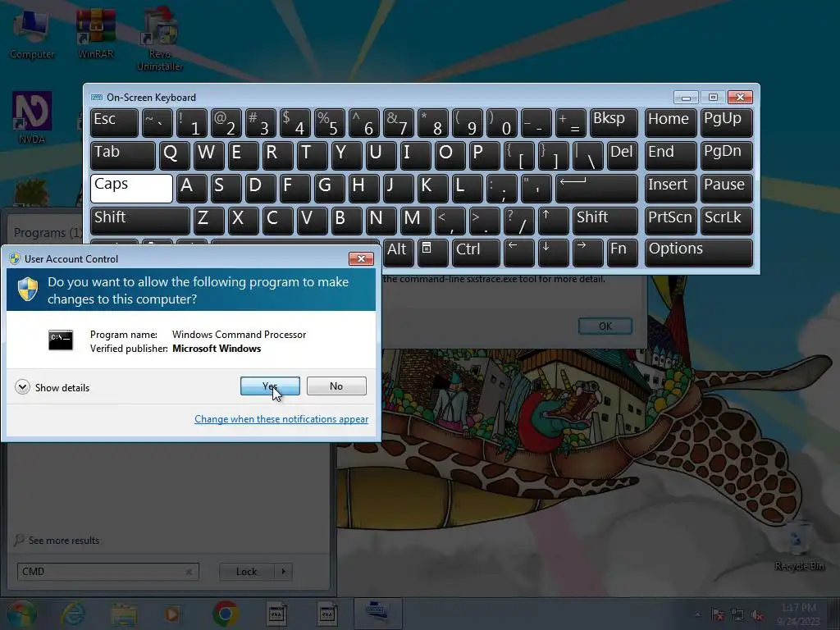Toggle Insert key on On-Screen Keyboard
This screenshot has height=630, width=840.
pyautogui.click(x=671, y=188)
